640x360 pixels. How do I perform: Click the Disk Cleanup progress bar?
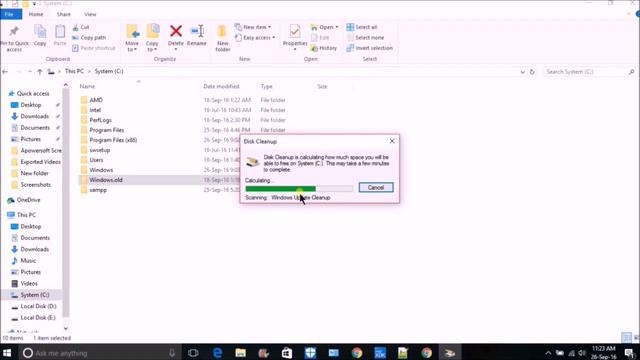point(299,189)
